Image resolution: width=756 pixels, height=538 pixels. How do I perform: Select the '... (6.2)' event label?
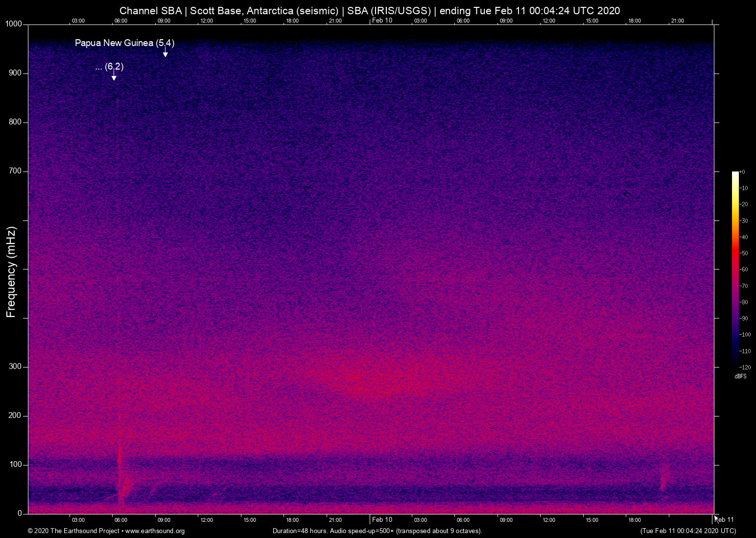click(109, 67)
